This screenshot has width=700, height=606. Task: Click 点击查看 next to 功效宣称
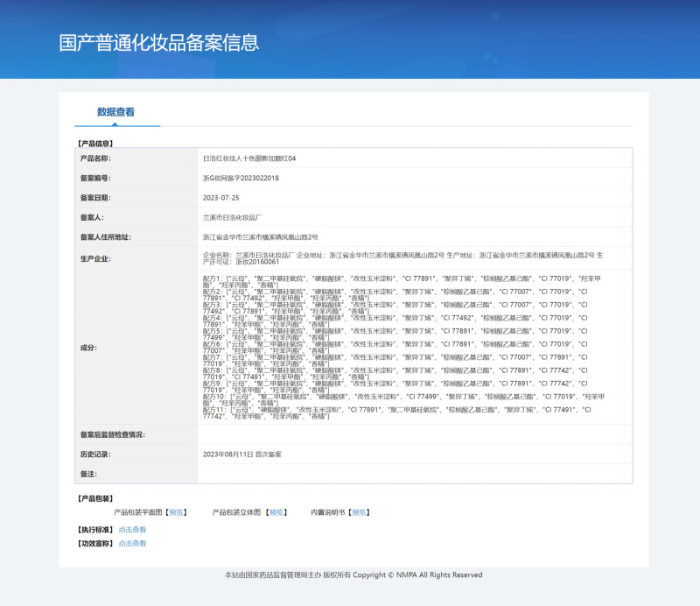[x=132, y=544]
